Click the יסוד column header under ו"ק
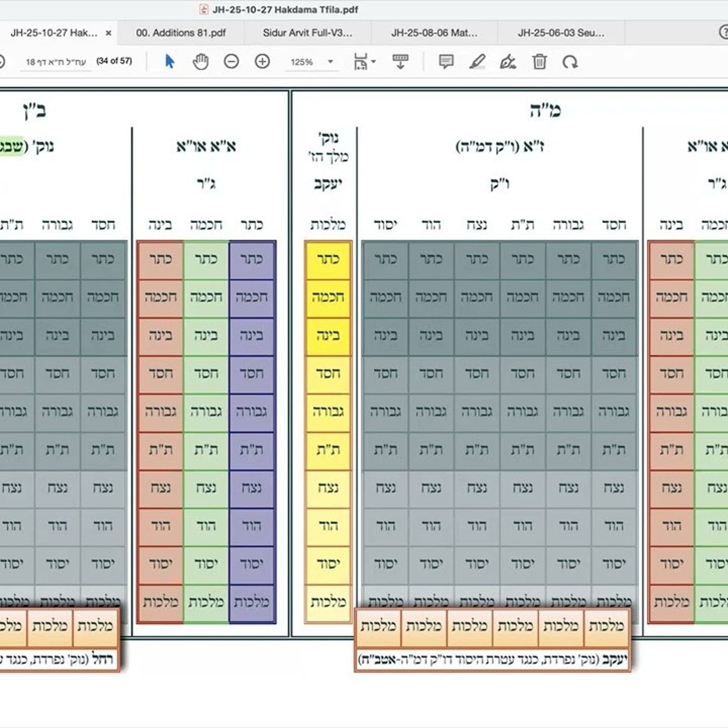Viewport: 728px width, 728px height. (385, 225)
